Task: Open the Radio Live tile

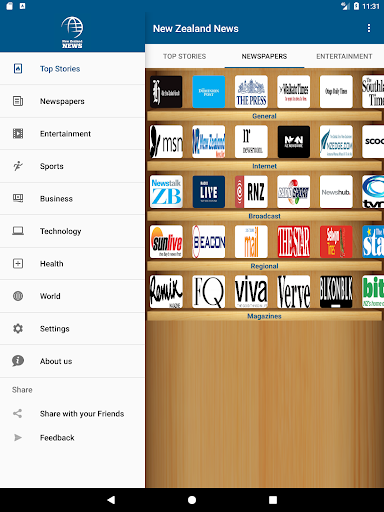Action: click(209, 192)
